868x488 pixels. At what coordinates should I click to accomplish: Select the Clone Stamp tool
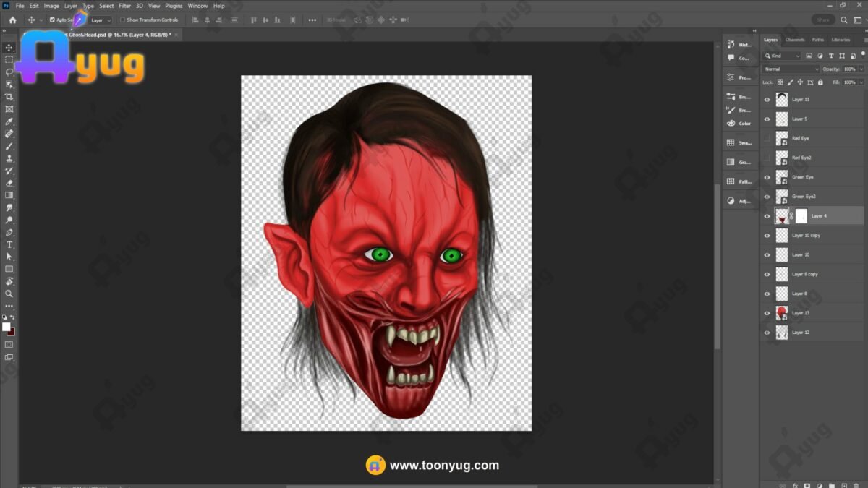(x=9, y=158)
